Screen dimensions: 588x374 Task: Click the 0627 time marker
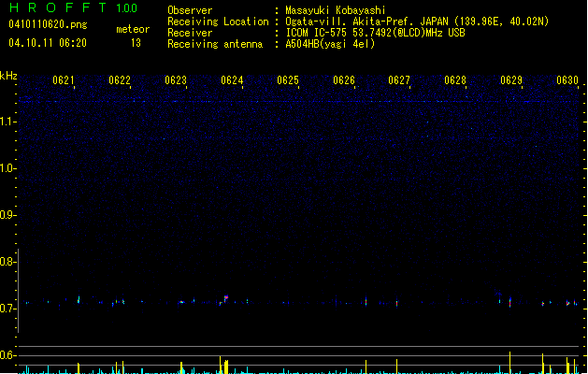(x=399, y=80)
